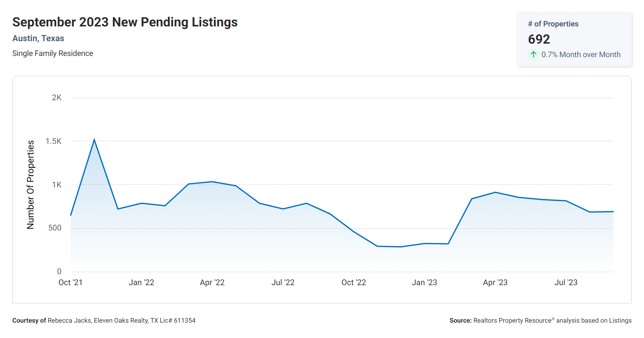Select the 'Oct '22' x-axis label
Screen dimensions: 644x338
point(354,282)
